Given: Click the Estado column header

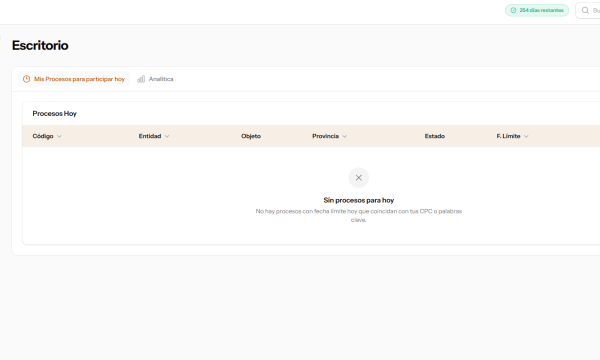Looking at the screenshot, I should pos(435,136).
